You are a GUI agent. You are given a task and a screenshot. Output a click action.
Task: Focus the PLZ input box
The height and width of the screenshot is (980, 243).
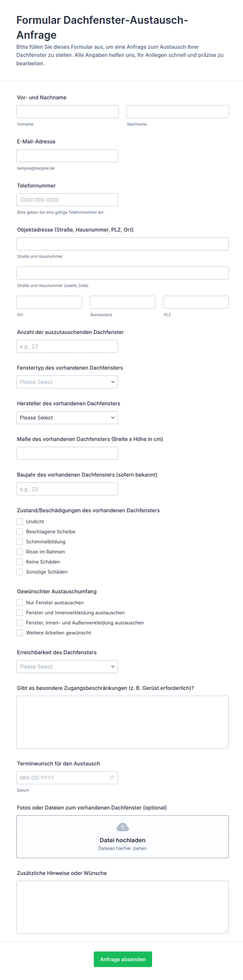196,302
